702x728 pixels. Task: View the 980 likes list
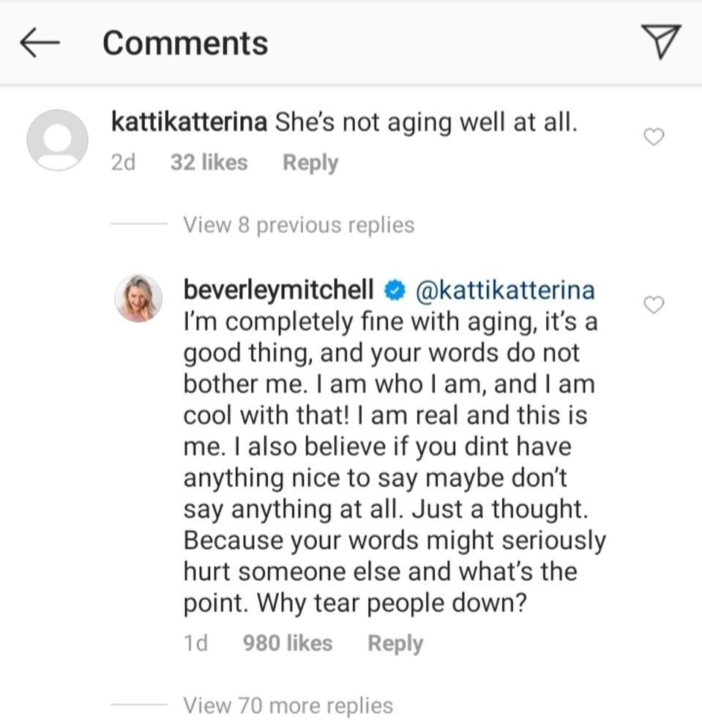(x=287, y=644)
